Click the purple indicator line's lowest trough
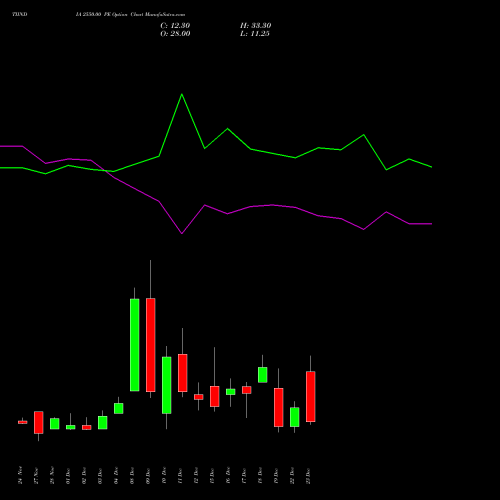Screen dimensions: 500x500 [x=182, y=233]
